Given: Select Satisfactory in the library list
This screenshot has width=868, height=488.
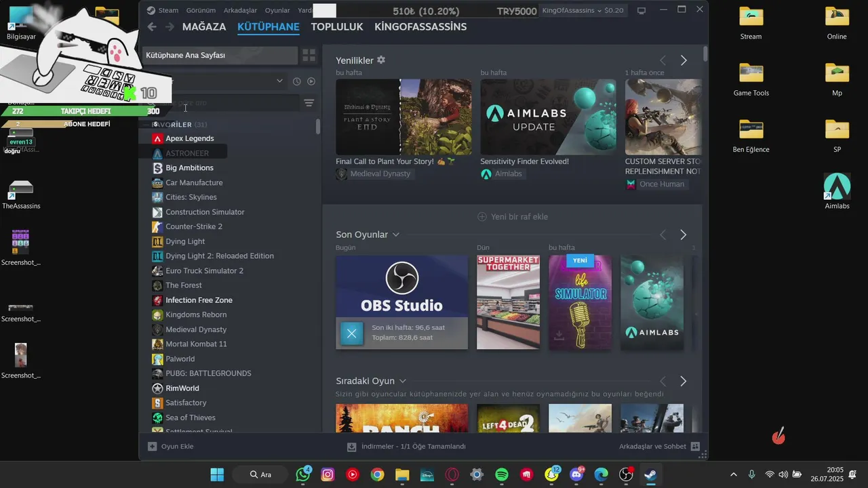Looking at the screenshot, I should pyautogui.click(x=186, y=403).
